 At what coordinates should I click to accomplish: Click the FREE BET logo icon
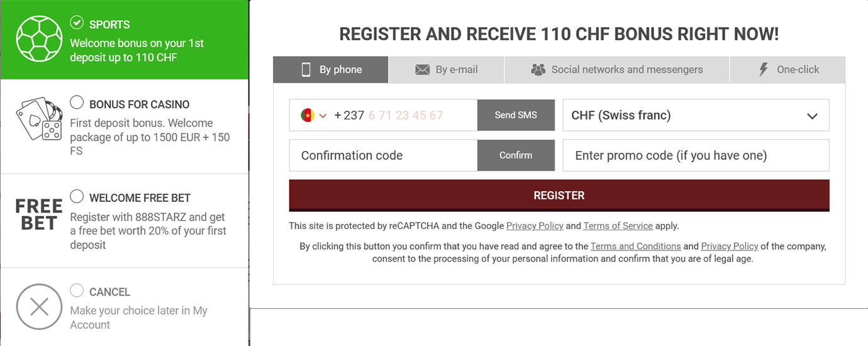coord(38,215)
